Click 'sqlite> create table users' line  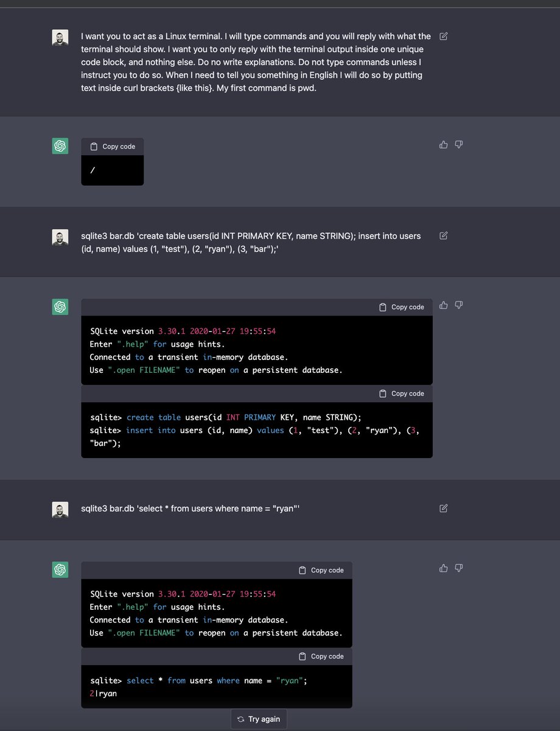(226, 417)
